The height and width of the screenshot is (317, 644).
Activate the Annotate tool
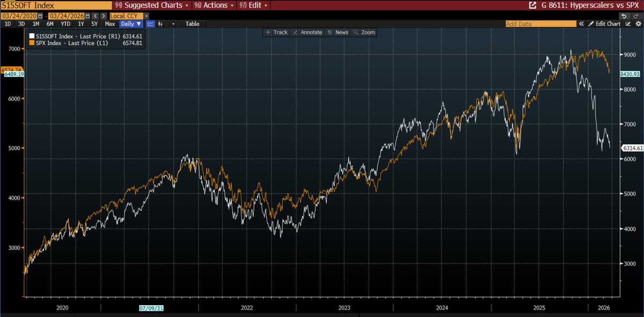(308, 32)
